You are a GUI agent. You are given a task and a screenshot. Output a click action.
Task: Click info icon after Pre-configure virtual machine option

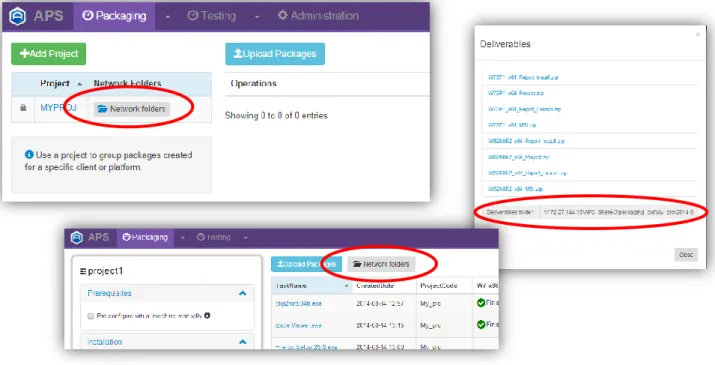(x=207, y=316)
